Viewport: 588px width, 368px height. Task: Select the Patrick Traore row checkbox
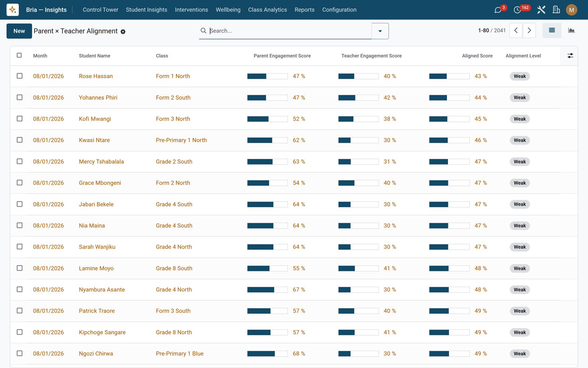[19, 311]
